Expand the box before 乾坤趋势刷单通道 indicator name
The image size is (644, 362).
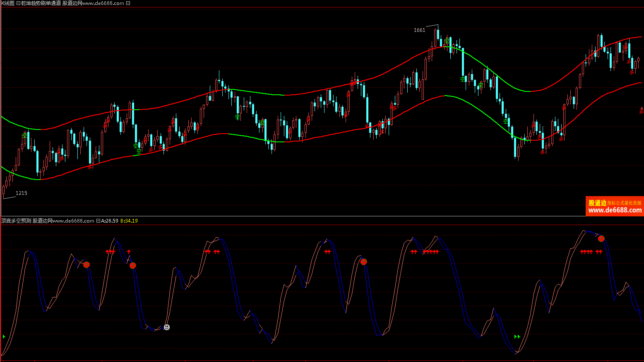click(x=18, y=3)
